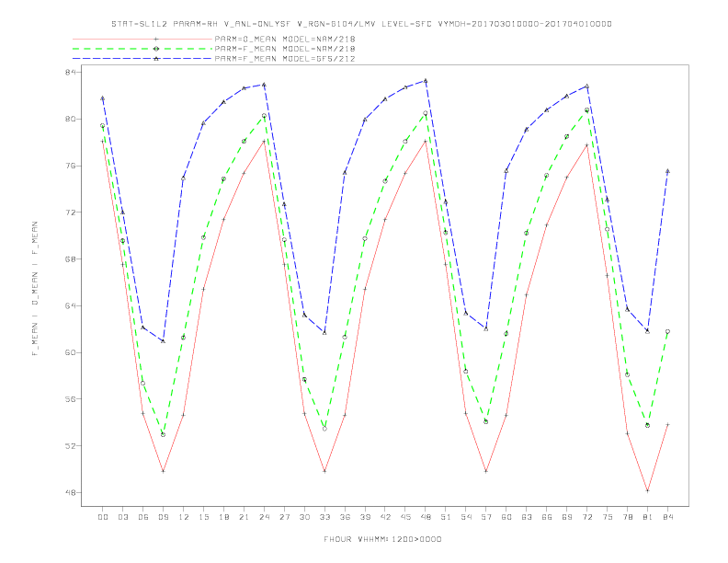
Task: Click blue GFS triangle marker at hour 84
Action: tap(667, 171)
